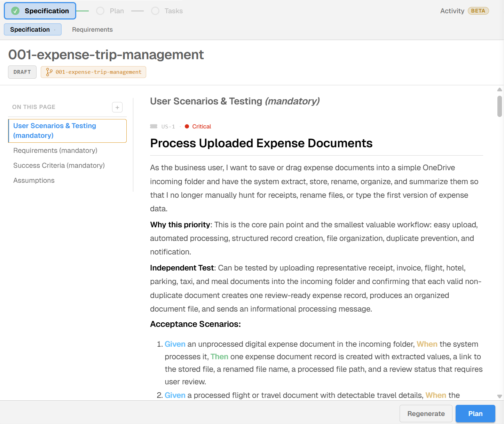Click the green checkmark on the Specification step
This screenshot has height=424, width=504.
(15, 11)
